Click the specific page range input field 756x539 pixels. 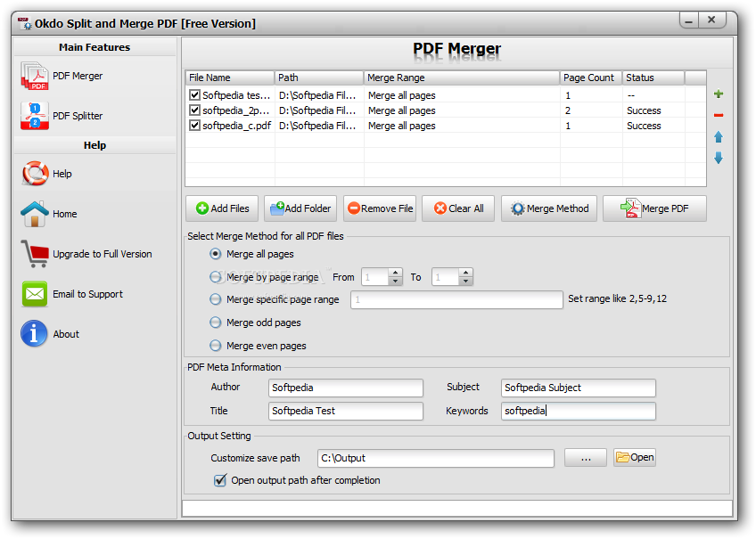coord(456,299)
